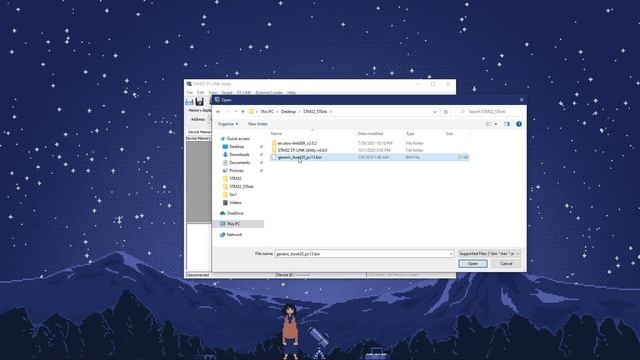This screenshot has height=360, width=640.
Task: Change the file list view icon
Action: [489, 124]
